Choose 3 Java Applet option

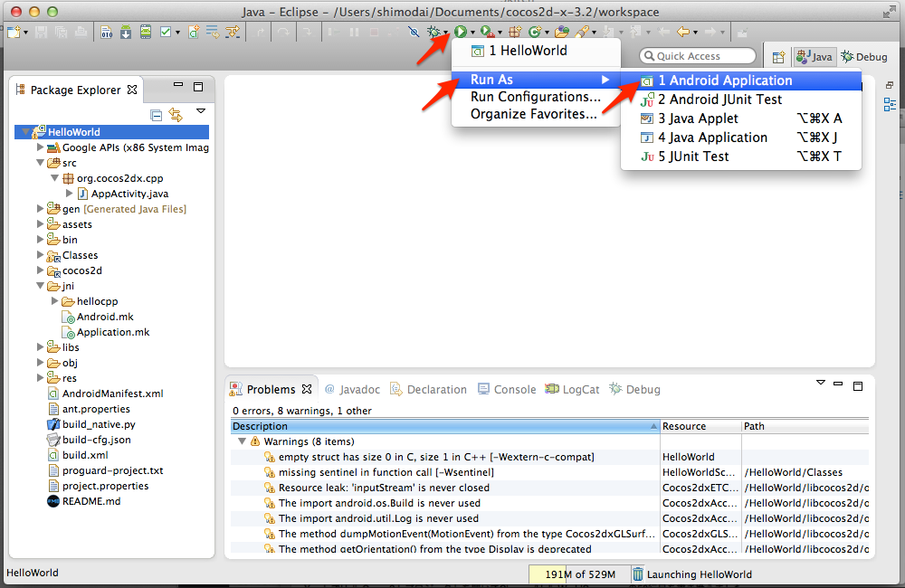741,119
